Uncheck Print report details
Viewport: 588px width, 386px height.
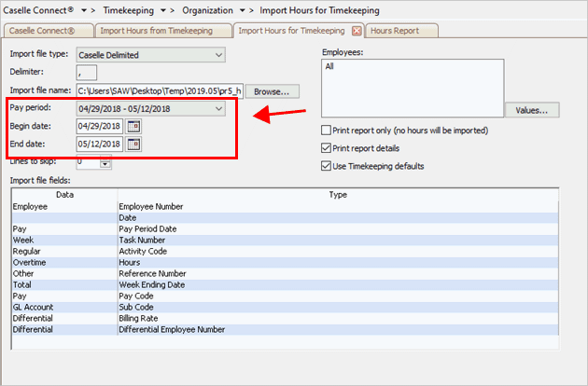point(326,148)
